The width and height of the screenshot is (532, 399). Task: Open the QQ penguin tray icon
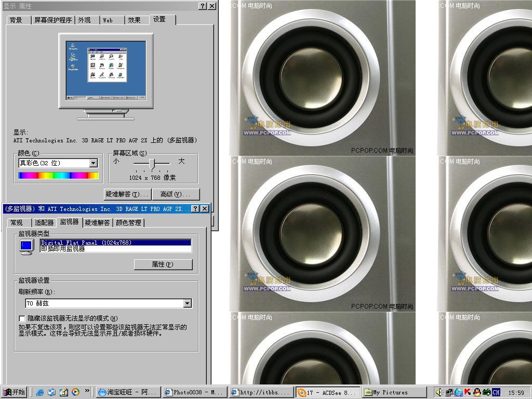click(x=477, y=392)
